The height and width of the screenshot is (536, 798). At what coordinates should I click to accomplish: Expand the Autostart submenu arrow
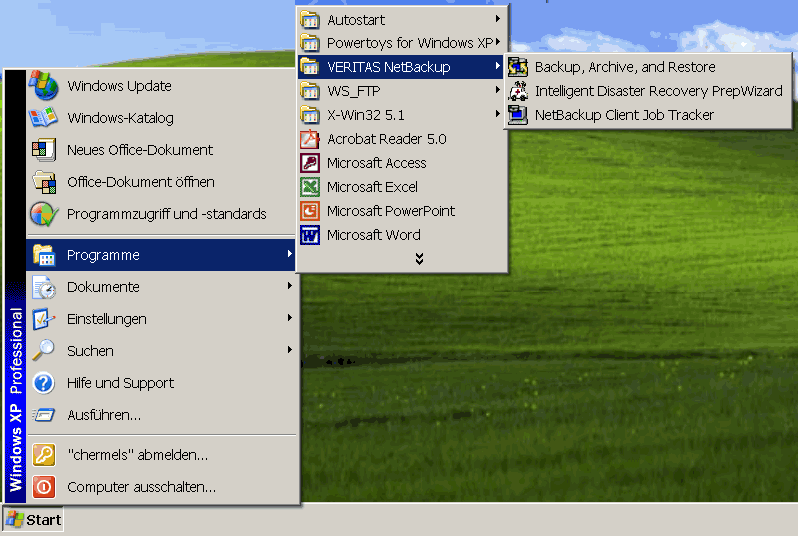pyautogui.click(x=498, y=19)
